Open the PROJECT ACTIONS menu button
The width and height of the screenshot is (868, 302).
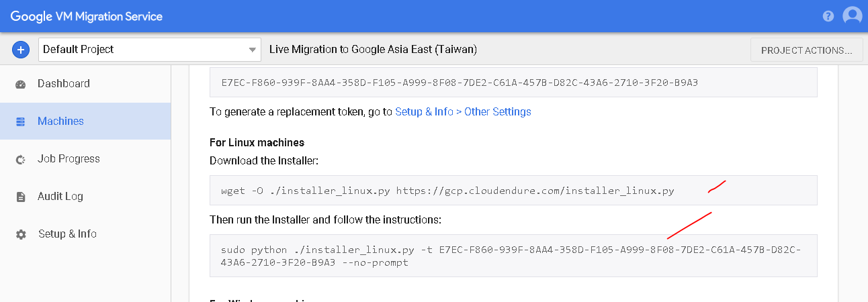pos(806,50)
